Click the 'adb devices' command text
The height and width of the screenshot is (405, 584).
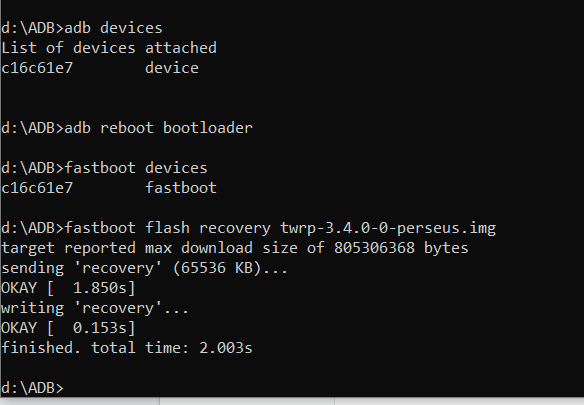point(114,28)
